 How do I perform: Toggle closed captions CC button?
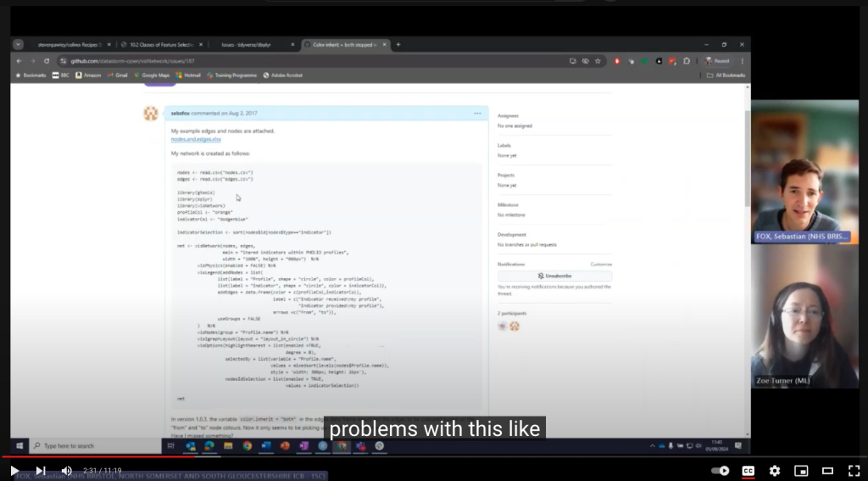click(748, 471)
